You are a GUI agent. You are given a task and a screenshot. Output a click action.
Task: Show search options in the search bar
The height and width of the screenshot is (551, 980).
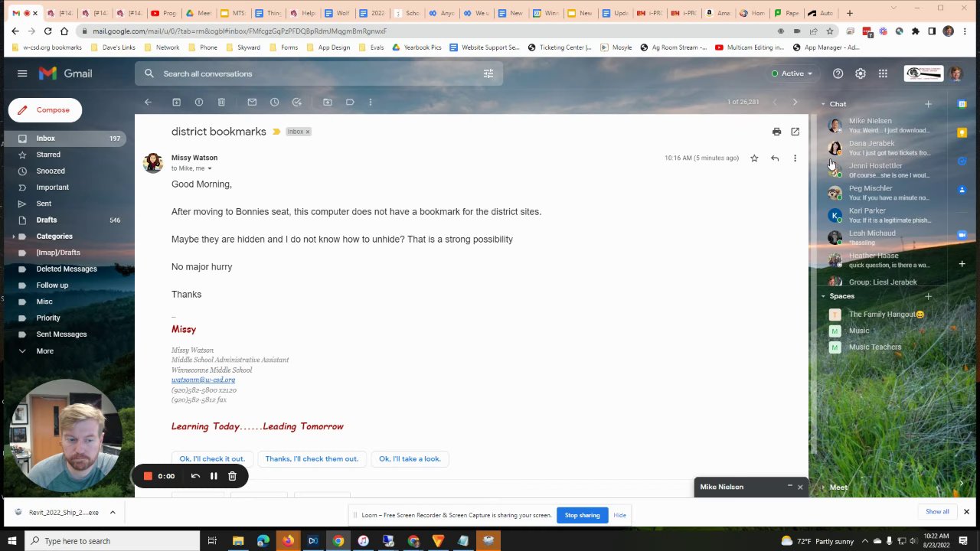point(488,73)
